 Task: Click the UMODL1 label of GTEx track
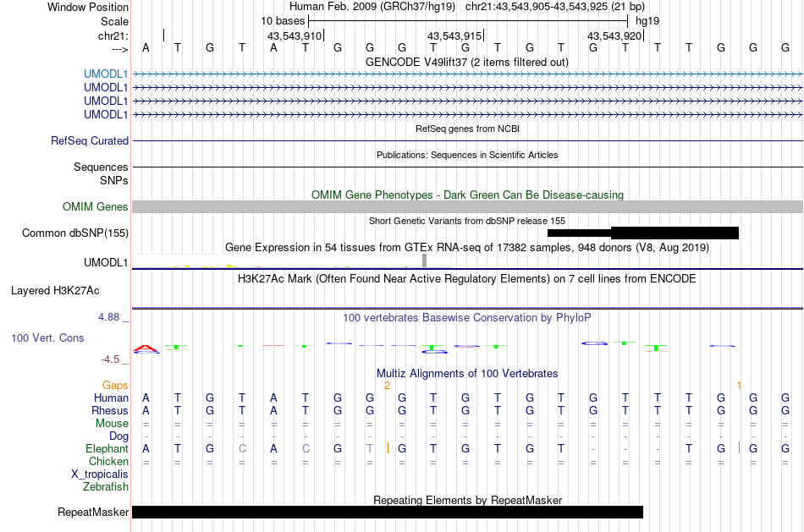[x=106, y=262]
